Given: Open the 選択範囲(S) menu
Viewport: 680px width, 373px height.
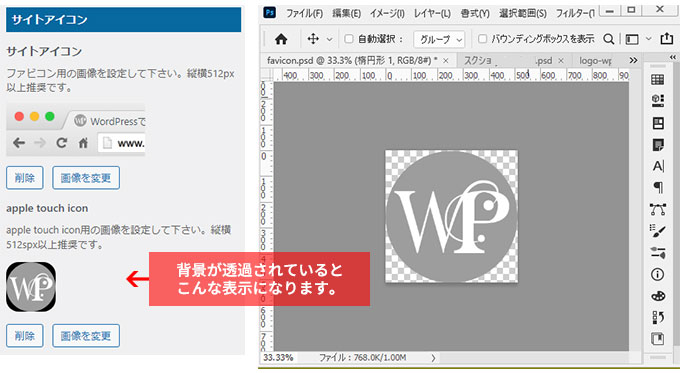Looking at the screenshot, I should click(523, 13).
